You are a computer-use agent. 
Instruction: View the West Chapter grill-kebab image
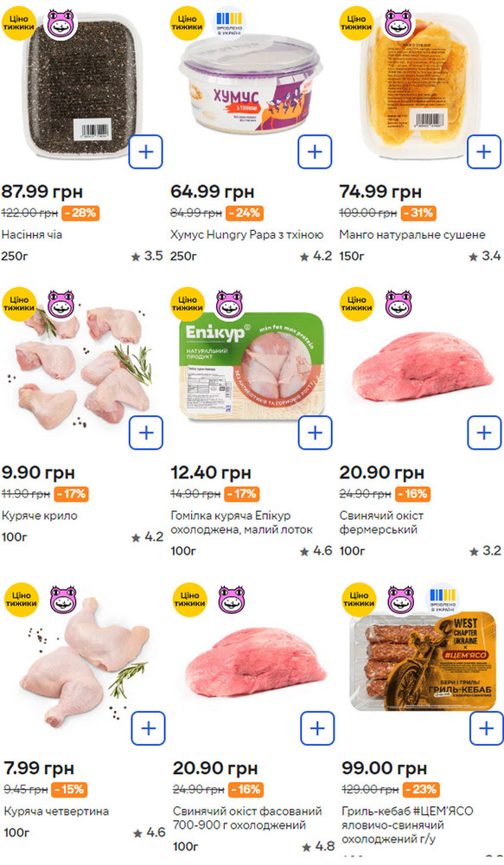(423, 661)
